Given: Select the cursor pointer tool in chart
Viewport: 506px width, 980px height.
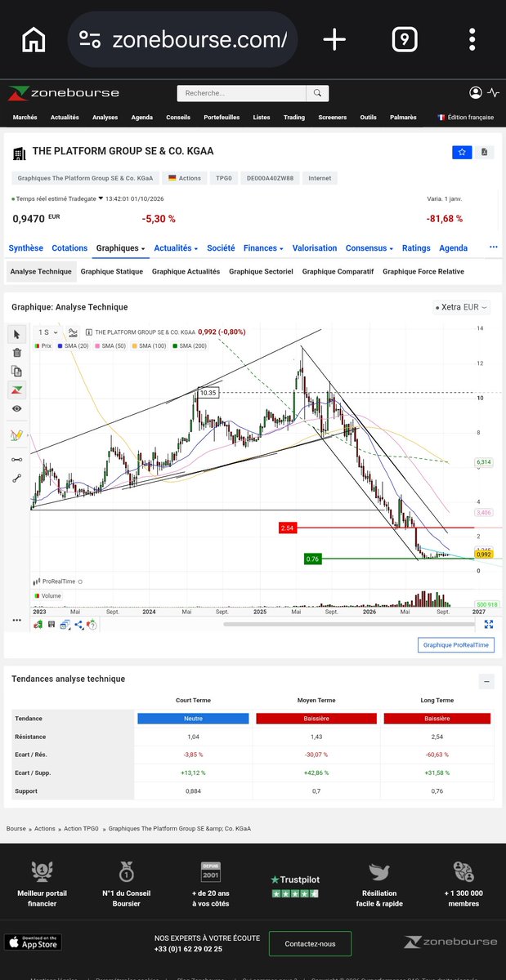Looking at the screenshot, I should [x=17, y=334].
